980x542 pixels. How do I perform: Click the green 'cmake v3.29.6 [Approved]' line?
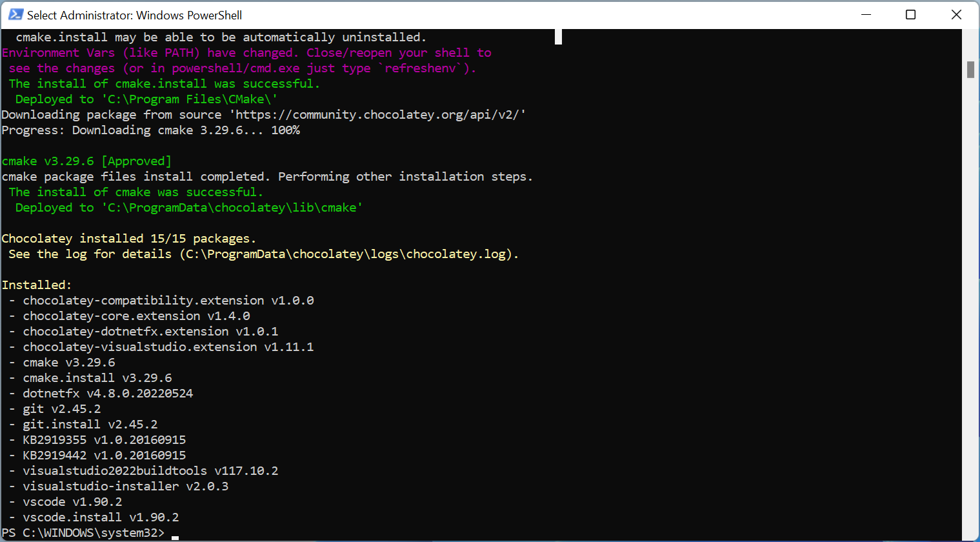[x=86, y=161]
